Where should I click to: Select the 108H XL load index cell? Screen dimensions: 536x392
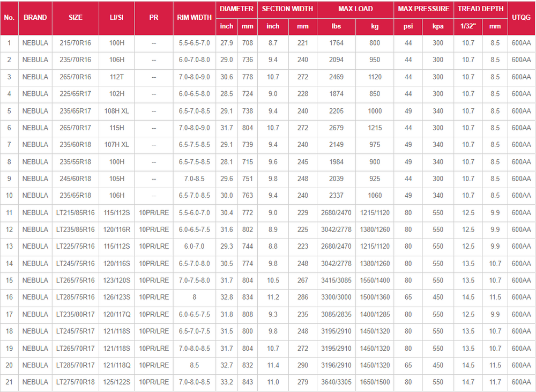pyautogui.click(x=117, y=111)
